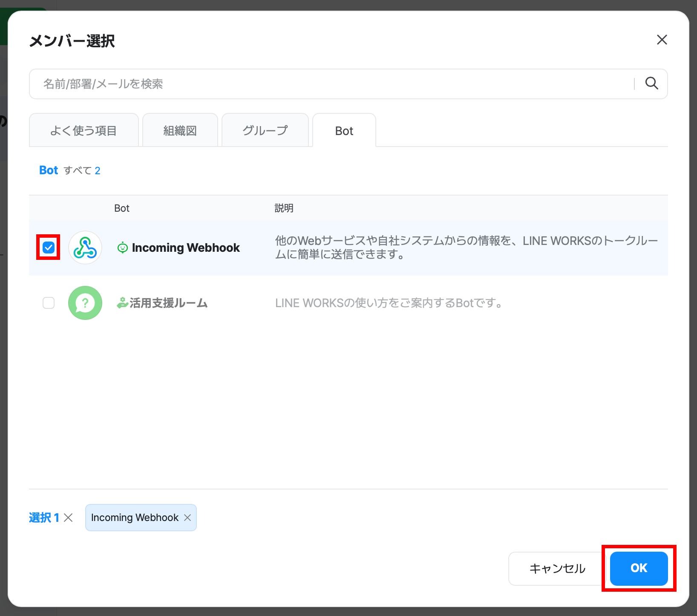The height and width of the screenshot is (616, 697).
Task: Click the Incoming Webhook bot avatar icon
Action: tap(85, 248)
